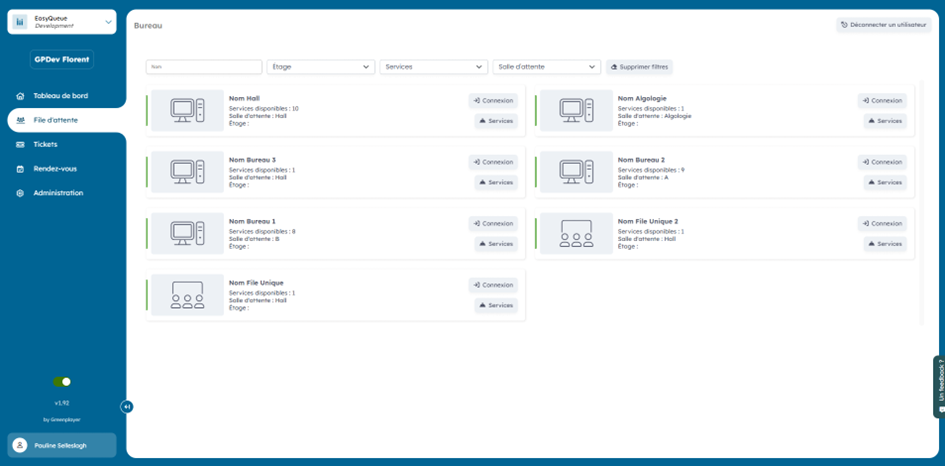Open the Rendez-vous menu item

[x=54, y=168]
